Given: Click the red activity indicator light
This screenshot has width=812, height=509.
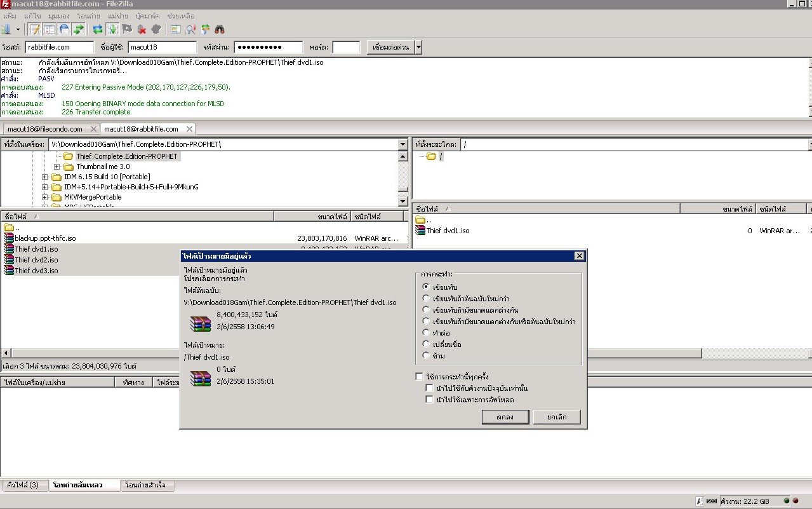Looking at the screenshot, I should click(x=795, y=501).
